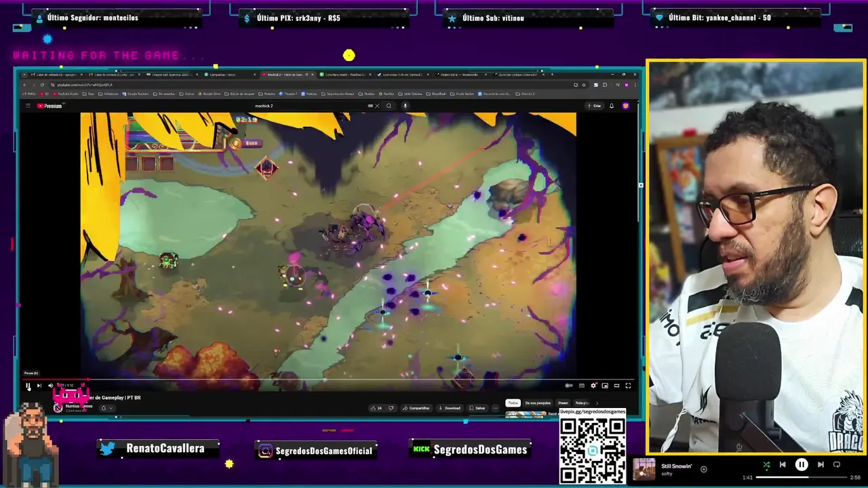The height and width of the screenshot is (488, 868).
Task: Open the Google Drive bookmark
Action: point(210,94)
